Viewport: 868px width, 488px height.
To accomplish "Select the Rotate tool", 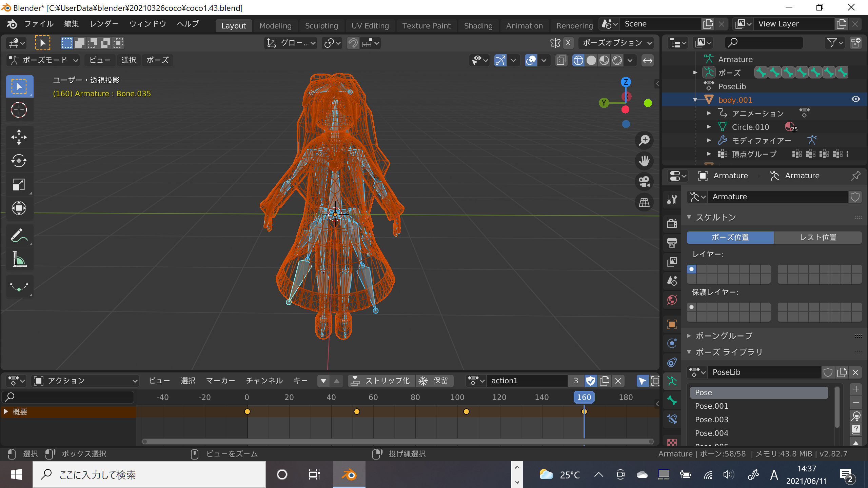I will click(19, 161).
